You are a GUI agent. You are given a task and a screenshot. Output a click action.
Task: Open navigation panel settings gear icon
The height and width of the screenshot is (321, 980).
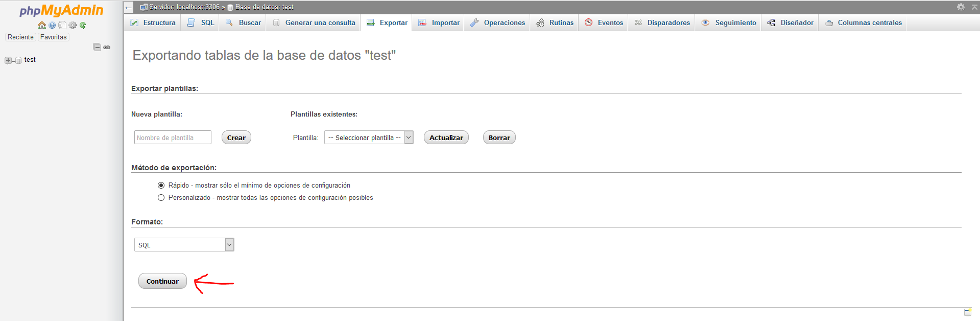point(73,25)
